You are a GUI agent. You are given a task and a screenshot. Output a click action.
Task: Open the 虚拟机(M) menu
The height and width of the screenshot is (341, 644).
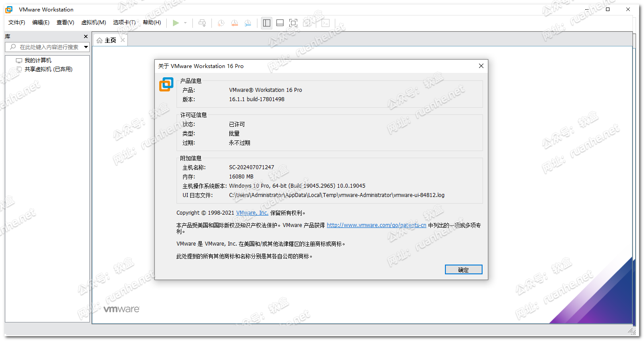point(93,23)
